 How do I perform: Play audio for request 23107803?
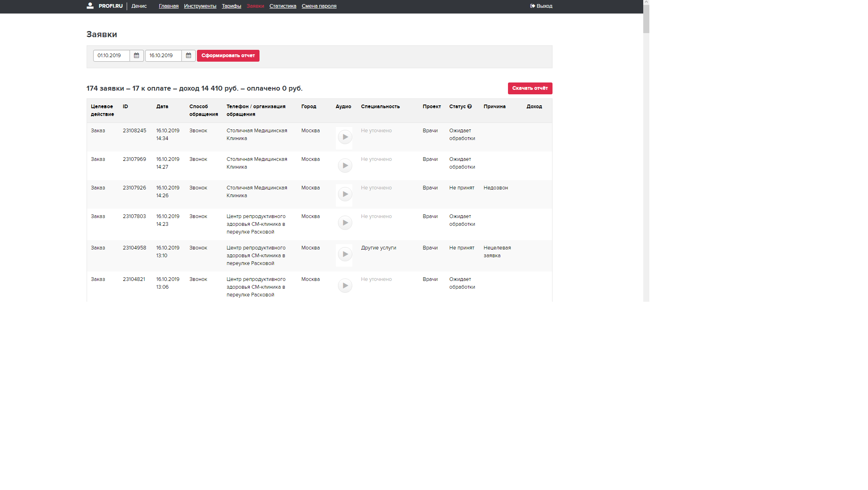tap(345, 223)
